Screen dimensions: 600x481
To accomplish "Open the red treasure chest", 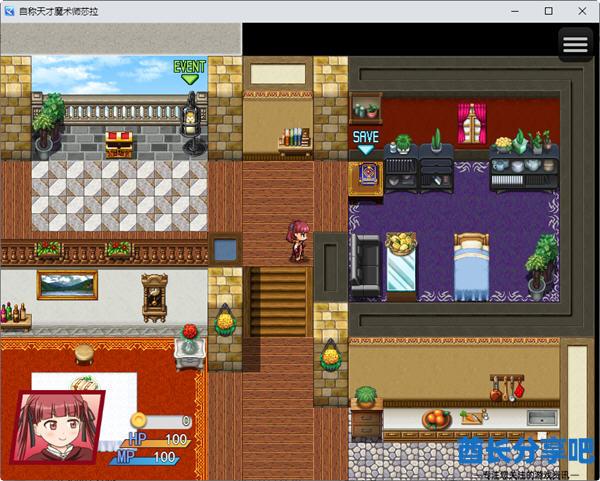I will [x=119, y=145].
